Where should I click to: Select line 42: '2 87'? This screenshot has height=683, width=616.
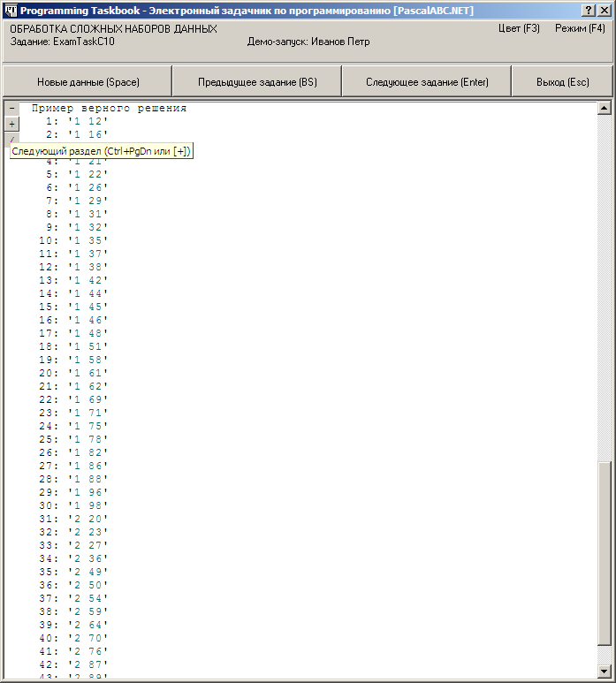pos(73,664)
